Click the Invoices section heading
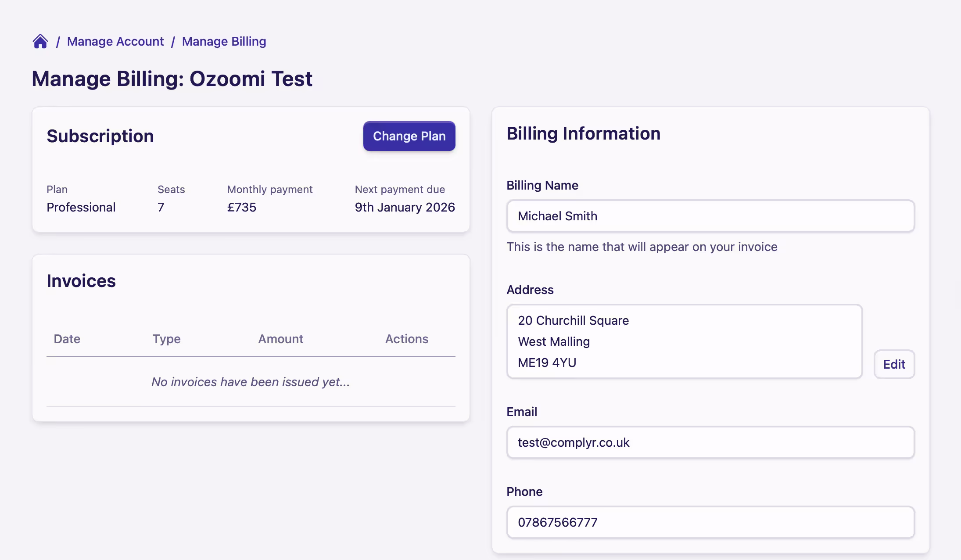The height and width of the screenshot is (560, 961). click(x=82, y=280)
